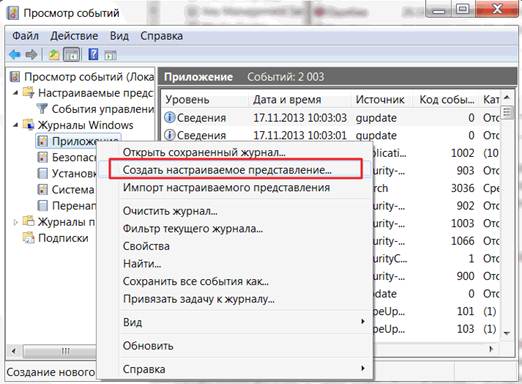
Task: Choose Обновить in context menu
Action: (236, 346)
